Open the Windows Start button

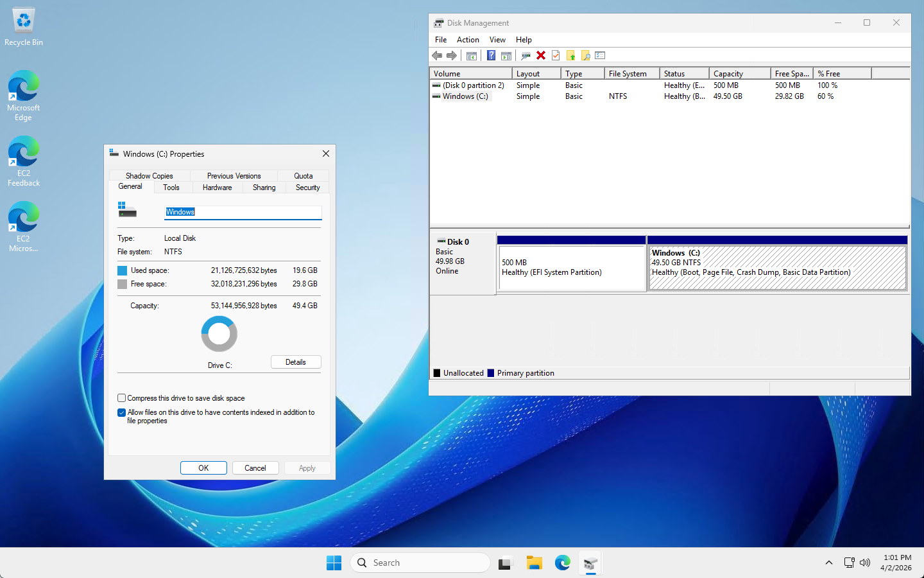(x=334, y=563)
